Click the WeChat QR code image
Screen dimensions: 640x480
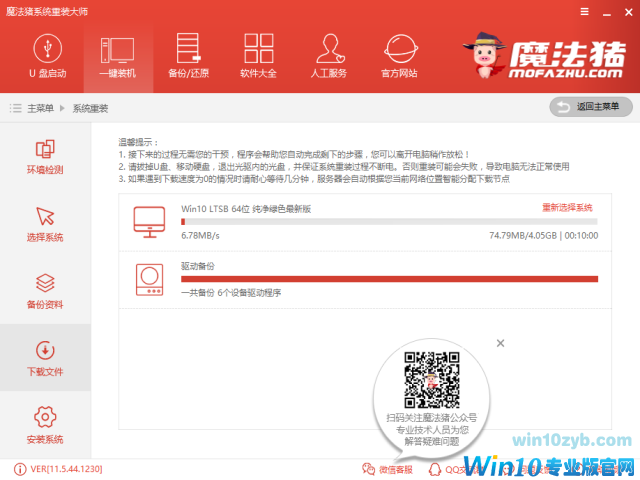click(x=432, y=380)
